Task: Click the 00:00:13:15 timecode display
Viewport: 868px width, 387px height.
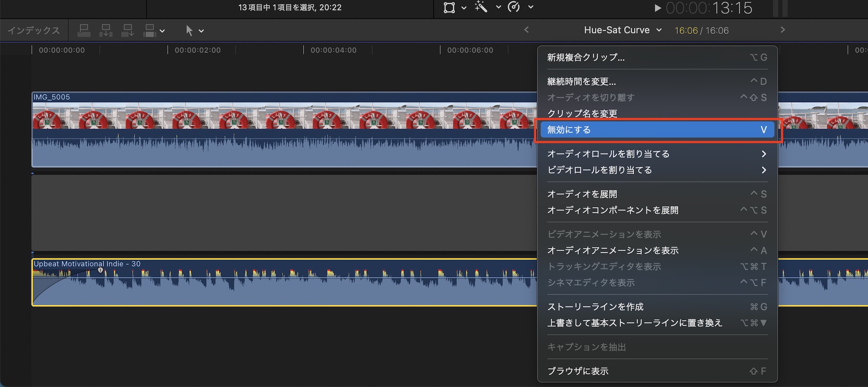Action: click(709, 8)
